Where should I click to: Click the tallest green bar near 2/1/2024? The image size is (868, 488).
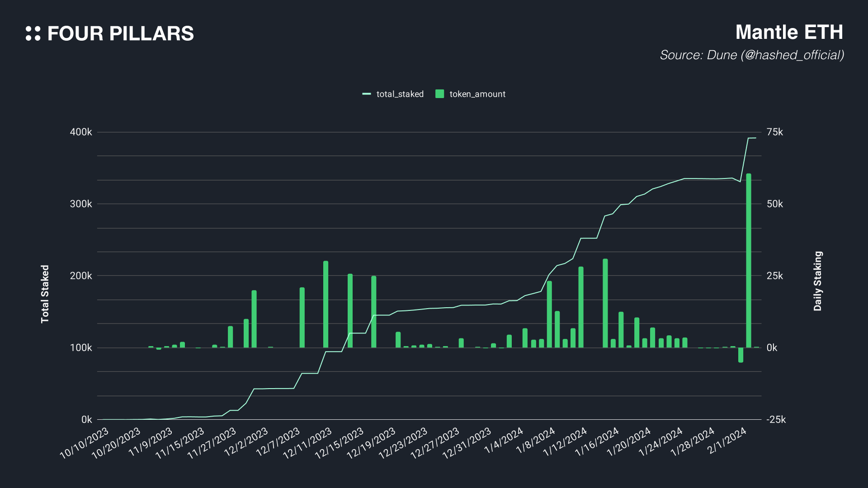[748, 260]
